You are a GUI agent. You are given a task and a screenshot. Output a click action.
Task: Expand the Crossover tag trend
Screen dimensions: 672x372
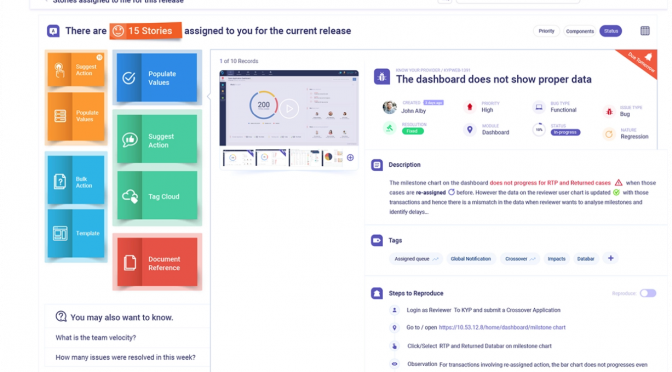[x=532, y=259]
